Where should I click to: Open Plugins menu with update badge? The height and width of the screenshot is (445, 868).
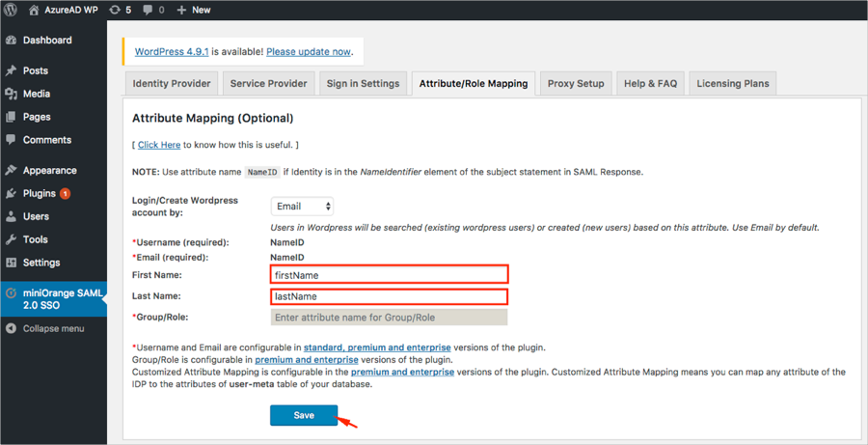40,193
